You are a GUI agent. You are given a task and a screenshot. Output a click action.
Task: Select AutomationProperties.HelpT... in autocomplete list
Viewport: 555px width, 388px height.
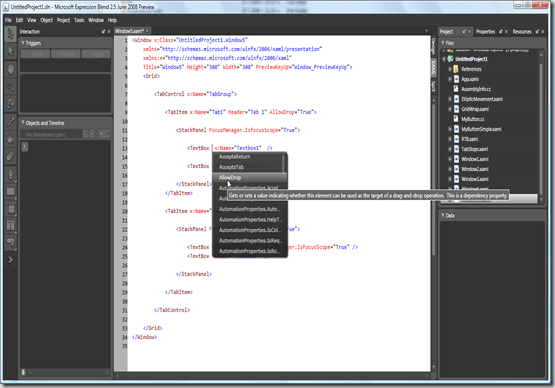click(x=250, y=219)
